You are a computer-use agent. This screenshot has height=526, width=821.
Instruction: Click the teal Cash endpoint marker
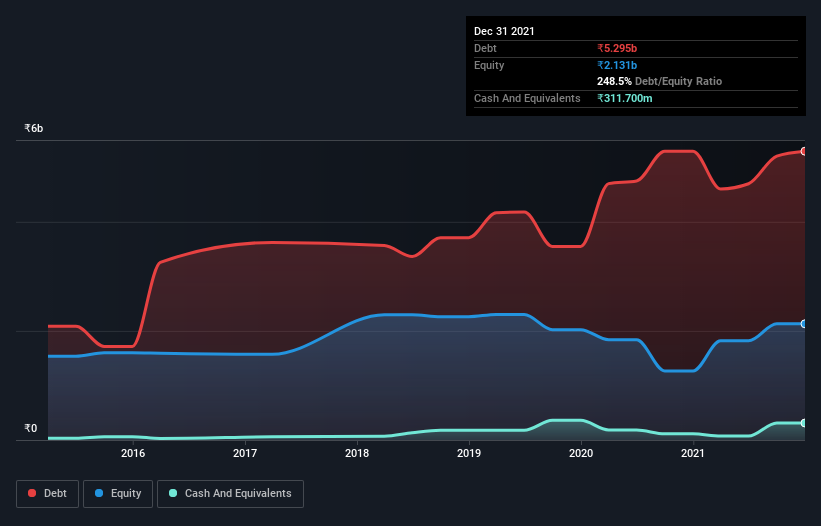point(804,423)
